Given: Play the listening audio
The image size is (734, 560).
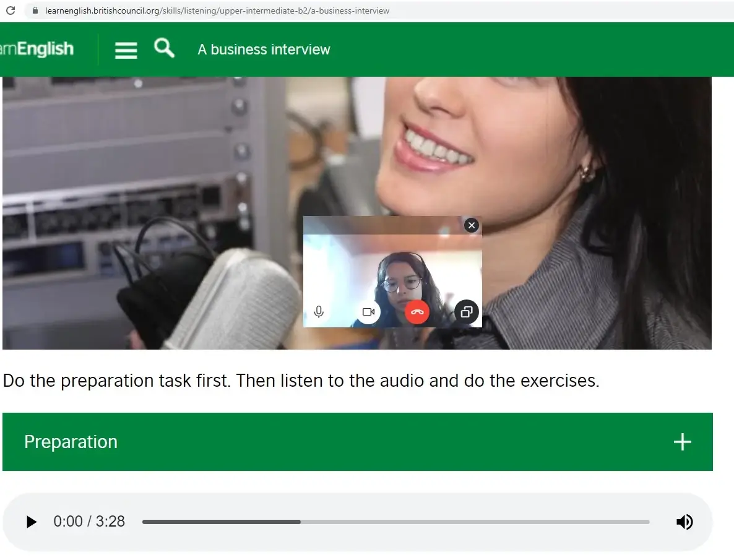Looking at the screenshot, I should [x=32, y=522].
